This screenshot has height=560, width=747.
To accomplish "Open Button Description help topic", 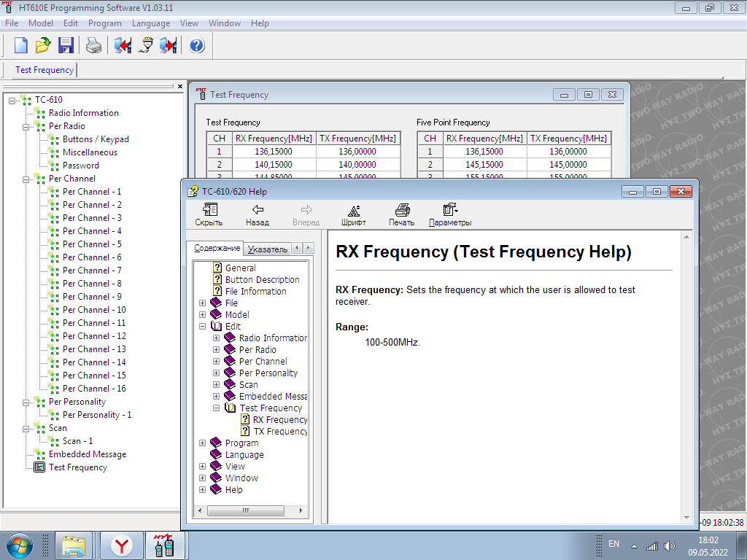I will point(262,279).
